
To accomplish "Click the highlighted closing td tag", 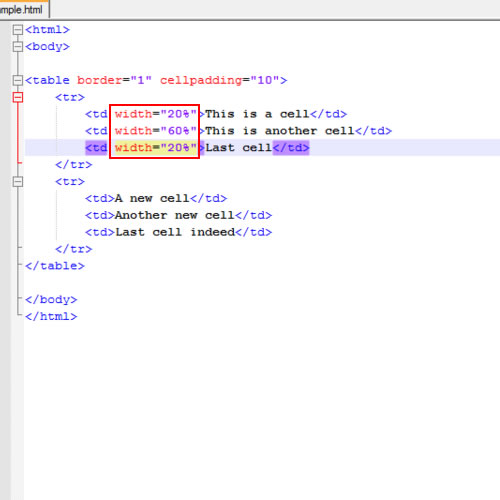I will (x=291, y=148).
